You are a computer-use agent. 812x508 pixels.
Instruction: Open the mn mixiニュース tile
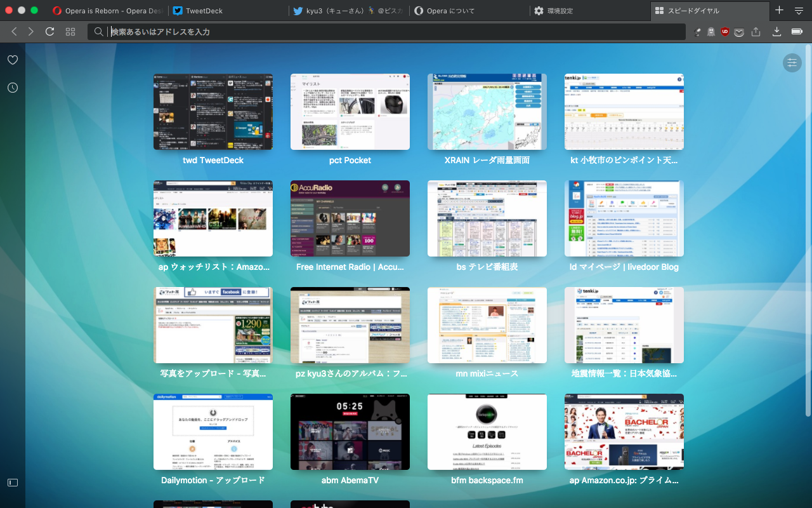487,325
